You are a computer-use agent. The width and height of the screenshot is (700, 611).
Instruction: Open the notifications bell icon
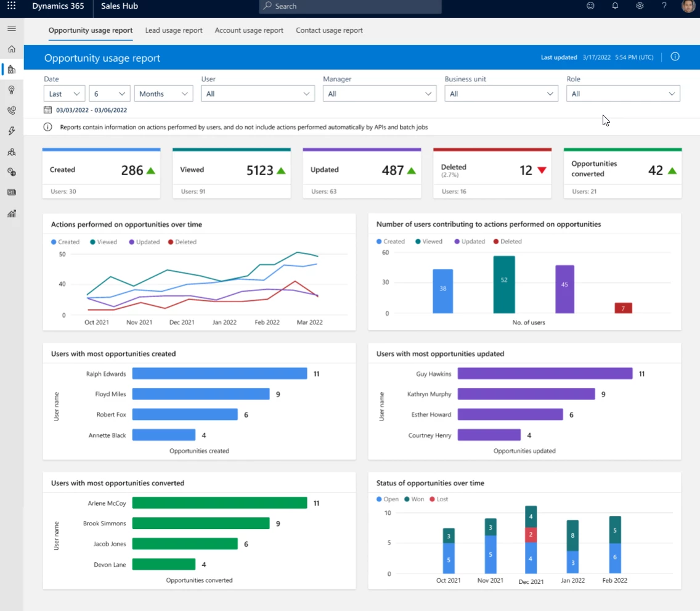click(x=615, y=6)
